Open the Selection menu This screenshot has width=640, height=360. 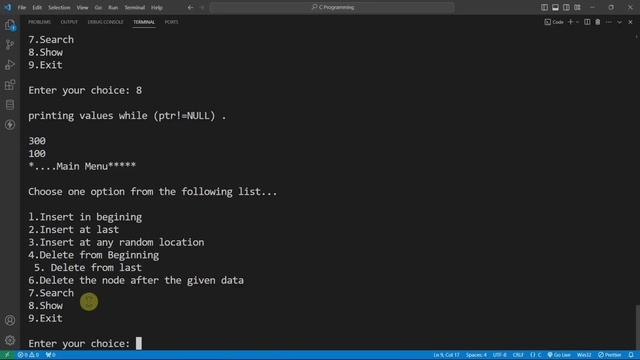[59, 7]
